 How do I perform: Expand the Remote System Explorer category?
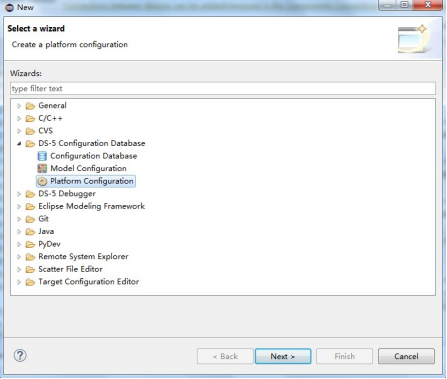tap(19, 257)
